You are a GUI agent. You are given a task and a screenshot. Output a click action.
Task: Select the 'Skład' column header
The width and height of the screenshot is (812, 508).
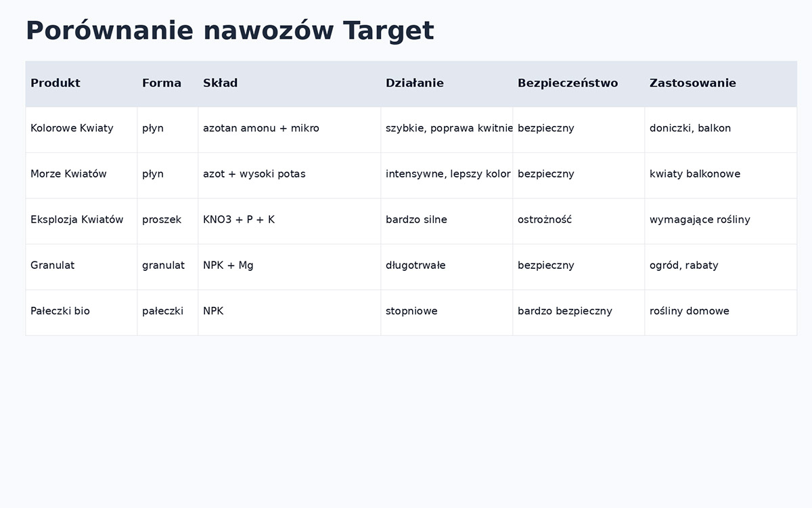[290, 84]
